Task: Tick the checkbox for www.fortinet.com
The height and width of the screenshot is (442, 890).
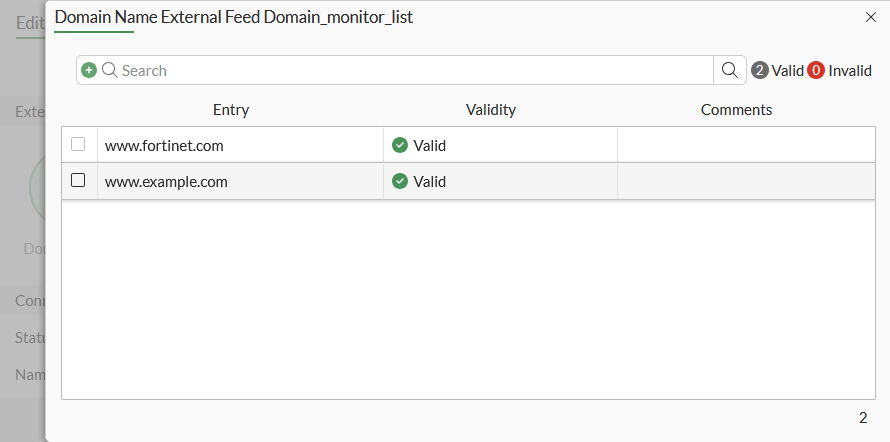Action: [x=78, y=145]
